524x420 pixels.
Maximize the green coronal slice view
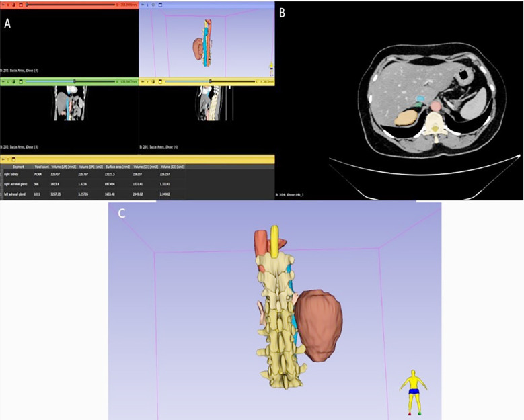point(21,82)
